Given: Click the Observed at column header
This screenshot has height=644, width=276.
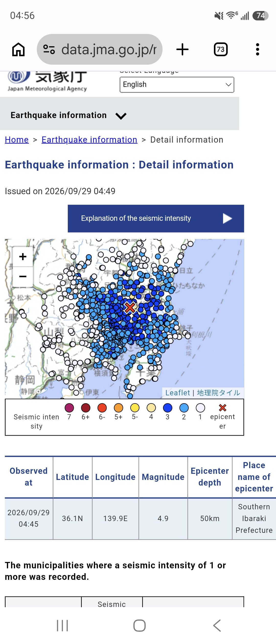Looking at the screenshot, I should click(29, 477).
